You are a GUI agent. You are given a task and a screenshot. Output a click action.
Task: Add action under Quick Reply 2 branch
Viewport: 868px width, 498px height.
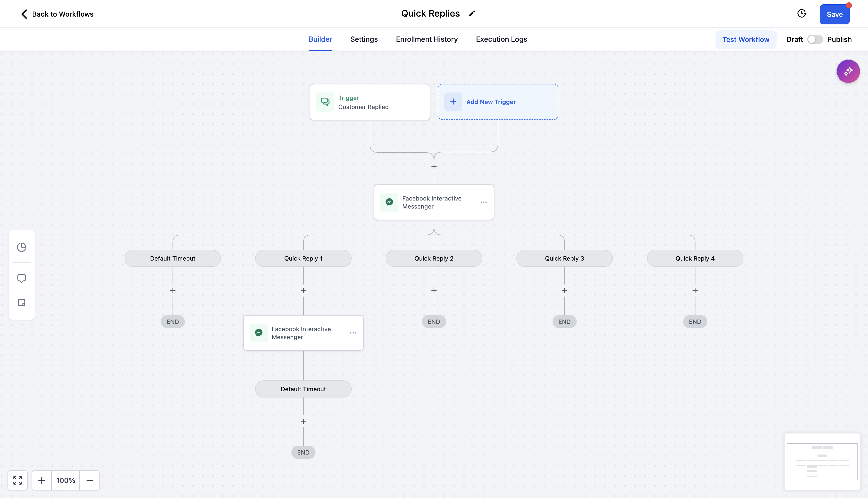point(434,290)
